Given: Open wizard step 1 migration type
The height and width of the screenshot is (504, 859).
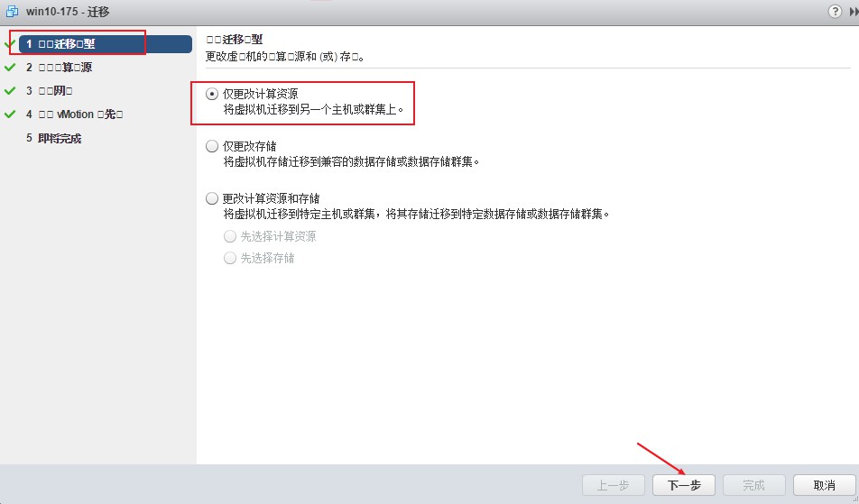Looking at the screenshot, I should point(106,44).
